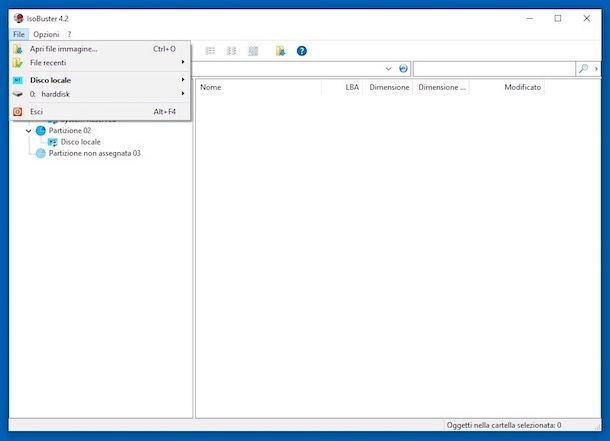
Task: Click into the search input field
Action: 494,69
